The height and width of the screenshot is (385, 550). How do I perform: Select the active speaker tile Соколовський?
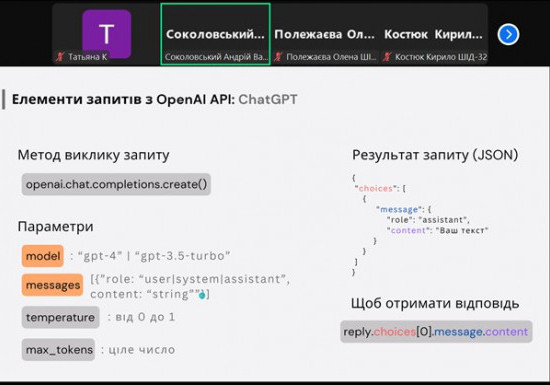(216, 34)
